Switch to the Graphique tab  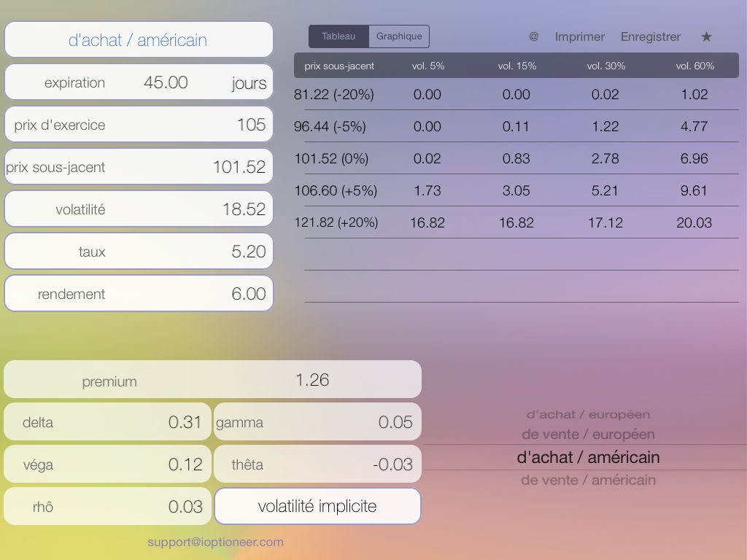tap(399, 36)
